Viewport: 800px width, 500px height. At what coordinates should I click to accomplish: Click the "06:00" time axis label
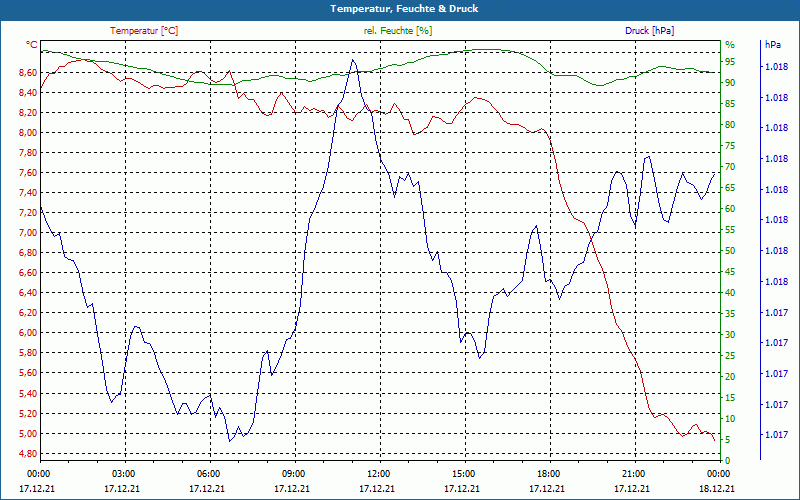[x=208, y=474]
